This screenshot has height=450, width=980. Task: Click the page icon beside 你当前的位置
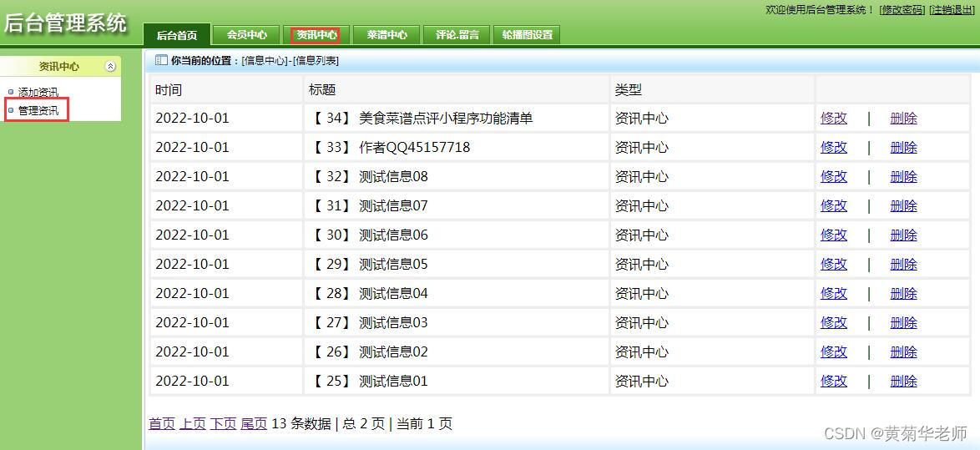(x=160, y=61)
